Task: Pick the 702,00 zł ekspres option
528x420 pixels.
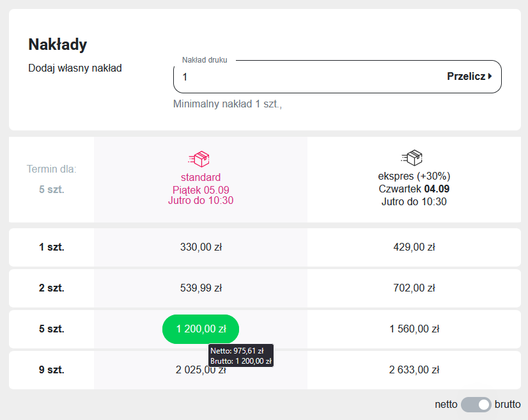Action: (x=414, y=288)
